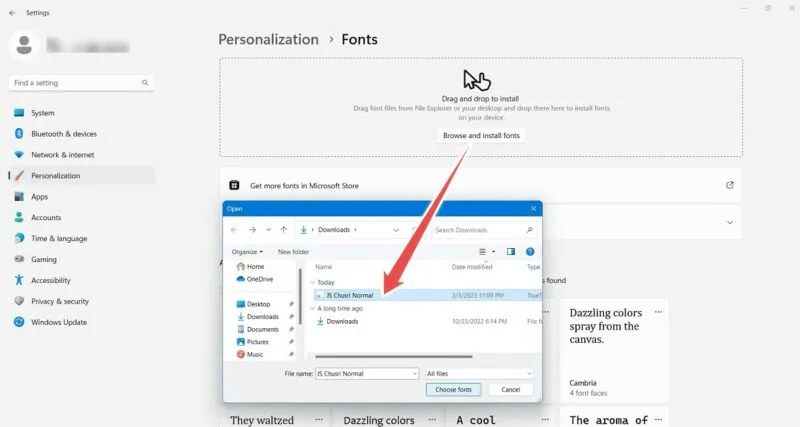The width and height of the screenshot is (800, 427).
Task: Go to Time & language
Action: coord(82,238)
